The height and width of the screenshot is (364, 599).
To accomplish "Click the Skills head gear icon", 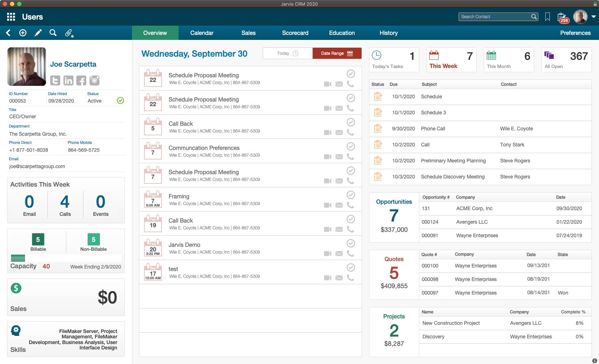I will [x=16, y=330].
